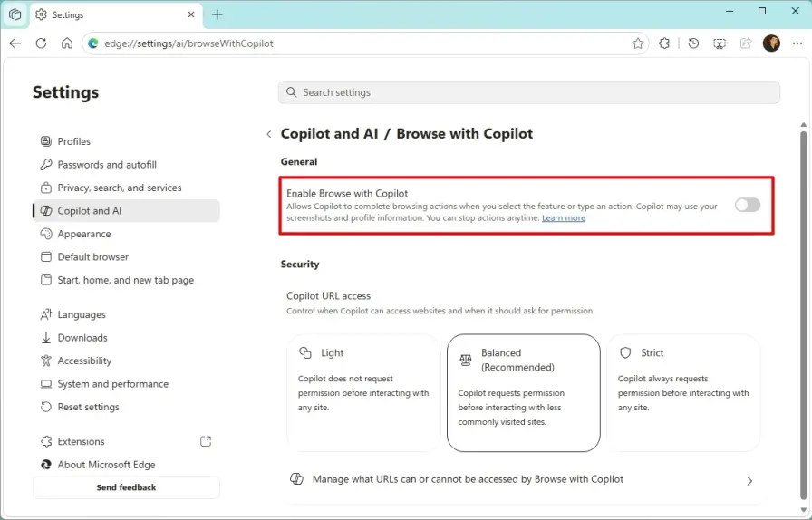Open the Extensions puzzle icon in toolbar
Image resolution: width=812 pixels, height=520 pixels.
coord(664,43)
